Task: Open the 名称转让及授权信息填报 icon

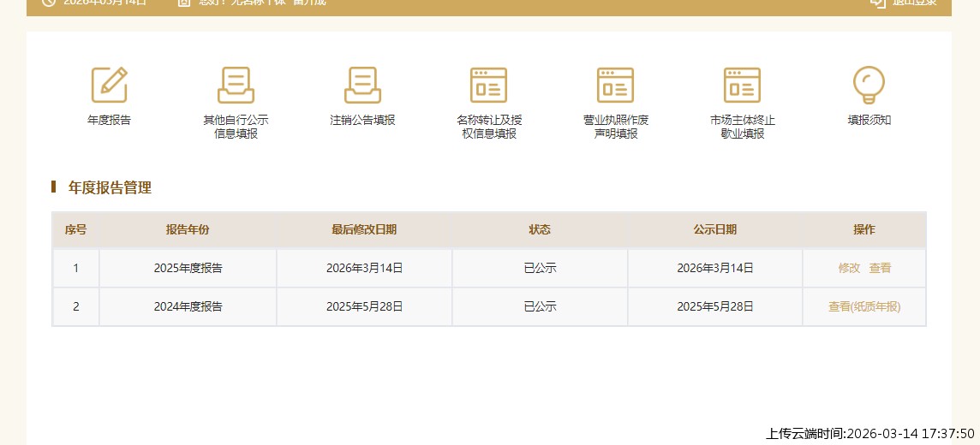Action: point(488,85)
